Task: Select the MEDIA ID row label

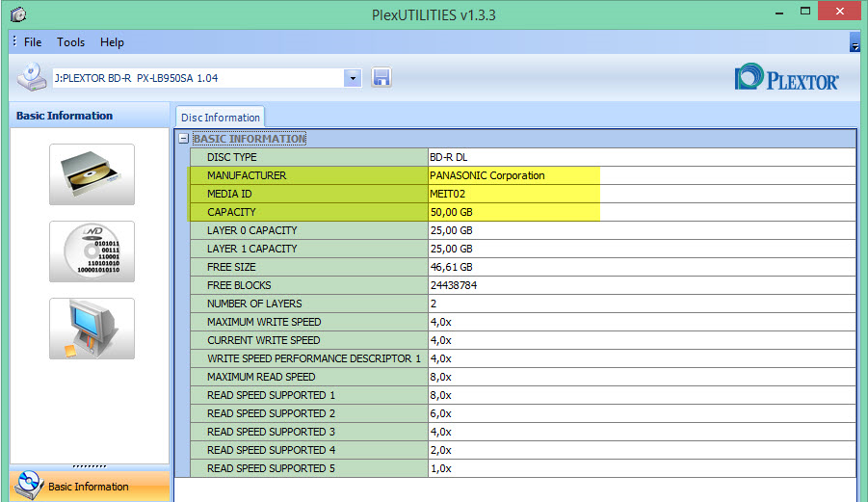Action: 229,194
